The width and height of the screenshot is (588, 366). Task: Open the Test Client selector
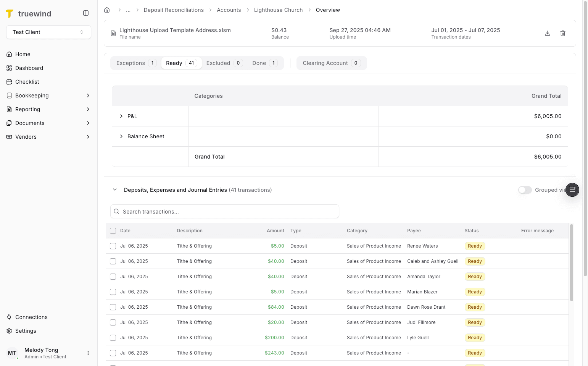(x=48, y=32)
